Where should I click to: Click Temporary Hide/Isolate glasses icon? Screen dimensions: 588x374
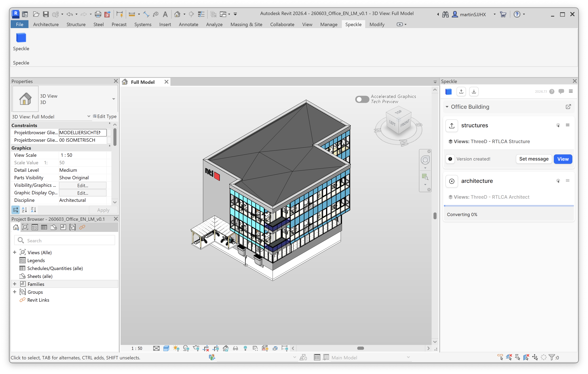pos(235,348)
